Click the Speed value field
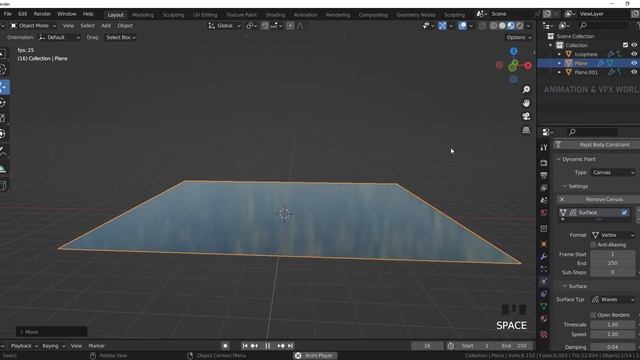This screenshot has width=640, height=360. tap(613, 334)
